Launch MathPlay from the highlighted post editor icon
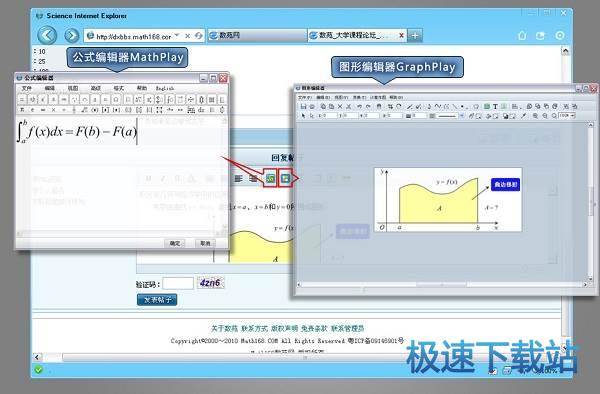Screen dimensions: 600x394 (x=271, y=178)
